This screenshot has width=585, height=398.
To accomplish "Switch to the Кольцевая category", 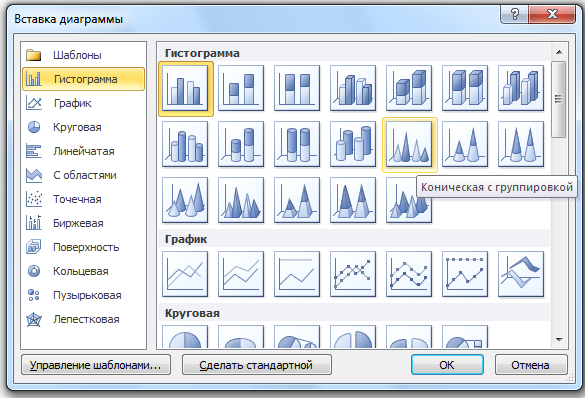I will coord(84,271).
